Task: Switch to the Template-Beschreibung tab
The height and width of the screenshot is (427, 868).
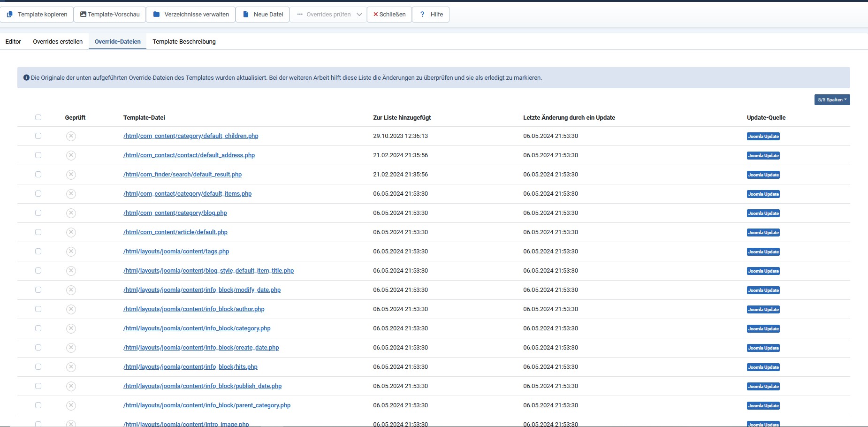Action: 184,41
